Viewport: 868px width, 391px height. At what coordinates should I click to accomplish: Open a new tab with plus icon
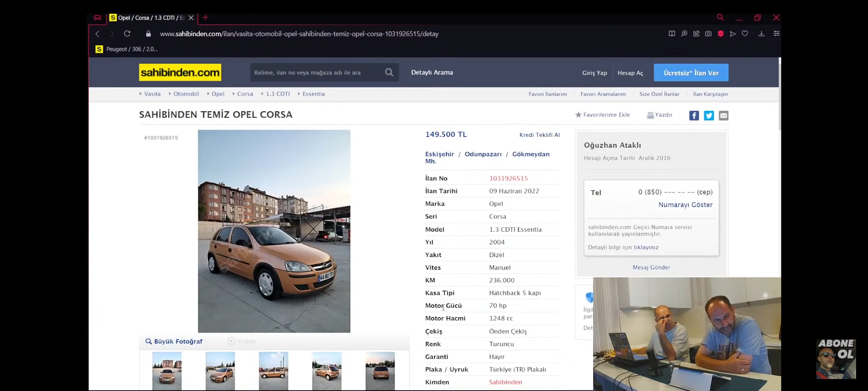tap(205, 17)
